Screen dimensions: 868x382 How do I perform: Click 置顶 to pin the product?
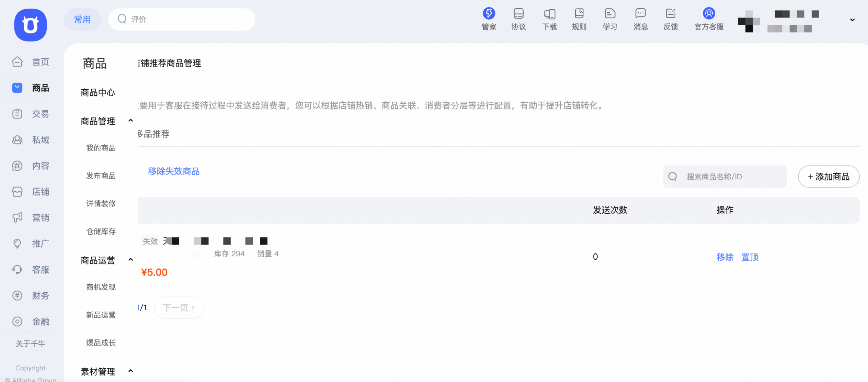pos(750,257)
